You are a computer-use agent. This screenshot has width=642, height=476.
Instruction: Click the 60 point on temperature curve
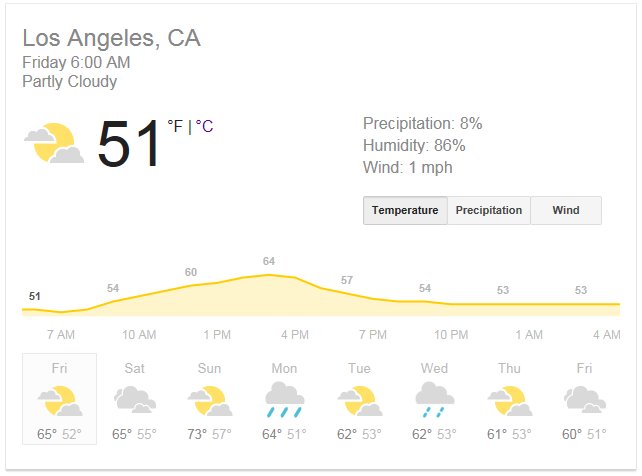coord(191,272)
